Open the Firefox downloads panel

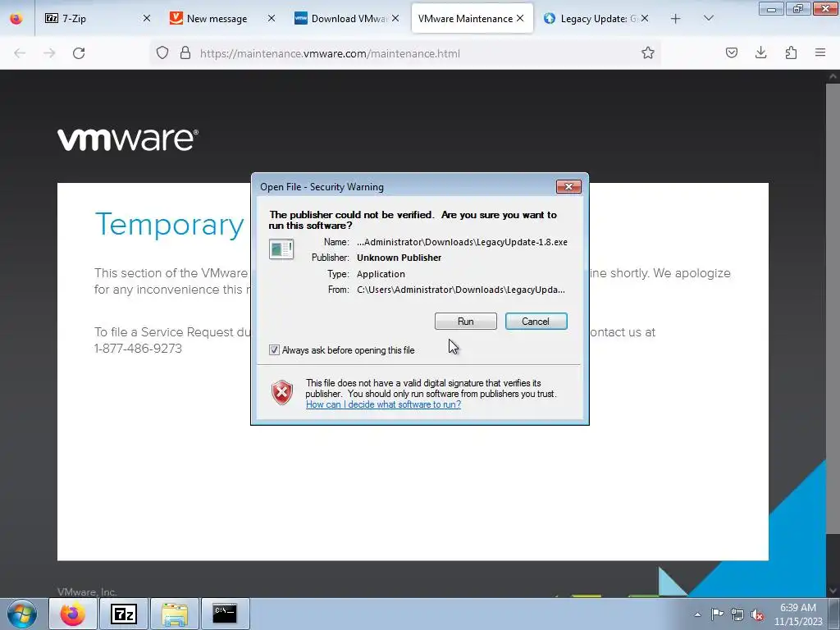point(760,52)
